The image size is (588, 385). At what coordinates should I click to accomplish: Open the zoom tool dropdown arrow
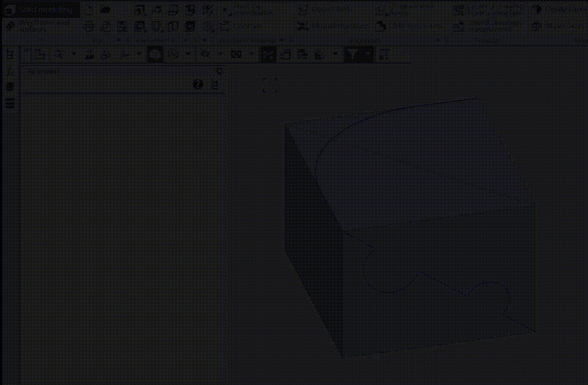coord(74,54)
